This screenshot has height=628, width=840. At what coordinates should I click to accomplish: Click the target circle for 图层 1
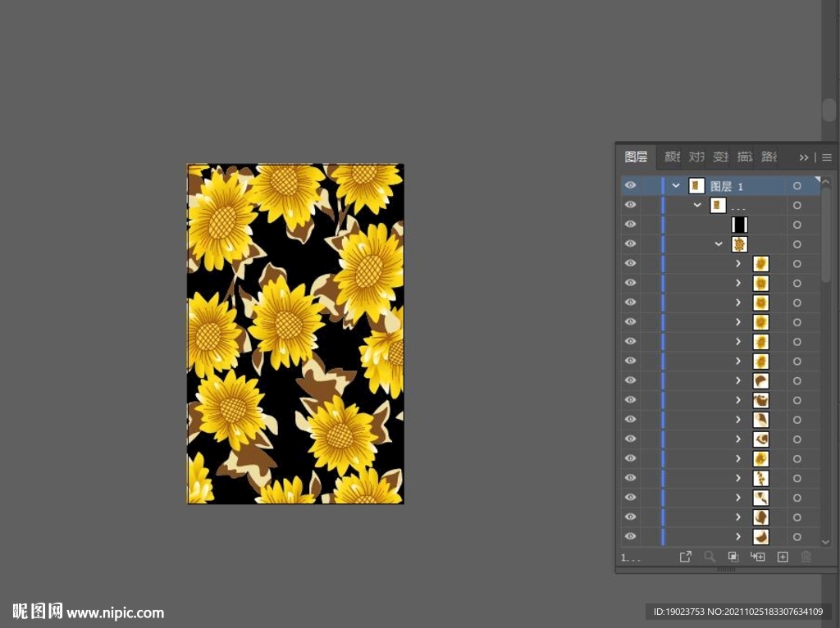797,186
